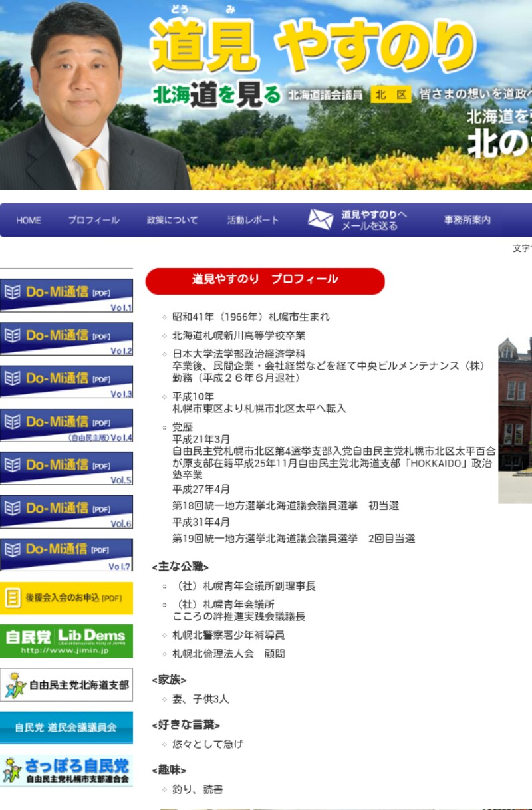Open the Do-Mi通信 Vol.7 PDF banner
Screen dimensions: 532x810
click(x=66, y=555)
